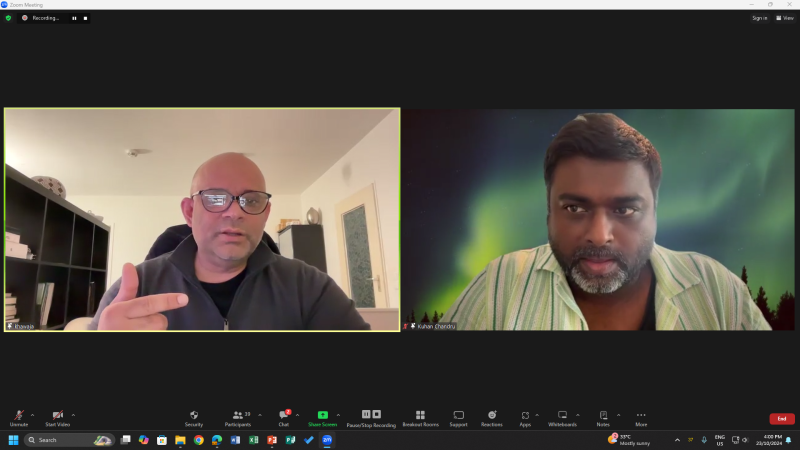Open the Reactions menu
Screen dimensions: 800x450
491,416
